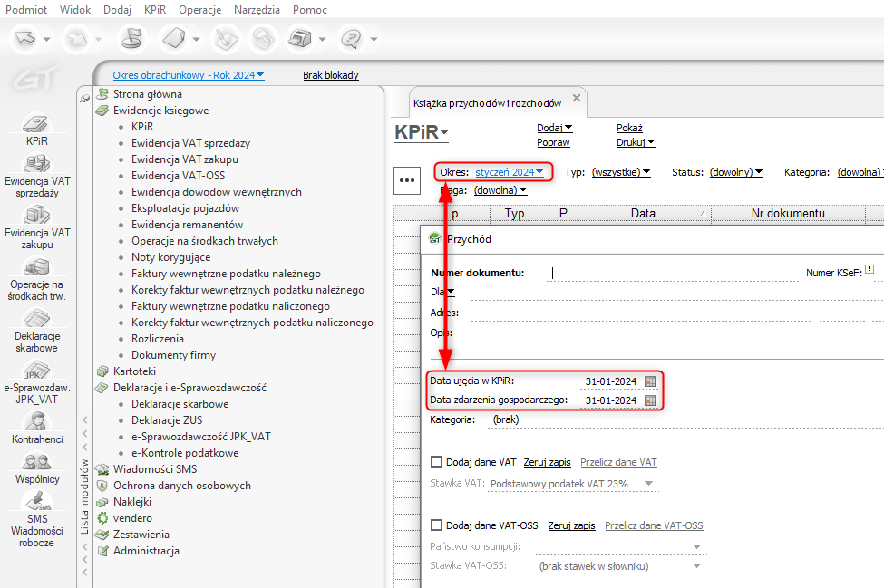This screenshot has width=884, height=588.
Task: Click the vendero tree icon
Action: pos(102,517)
